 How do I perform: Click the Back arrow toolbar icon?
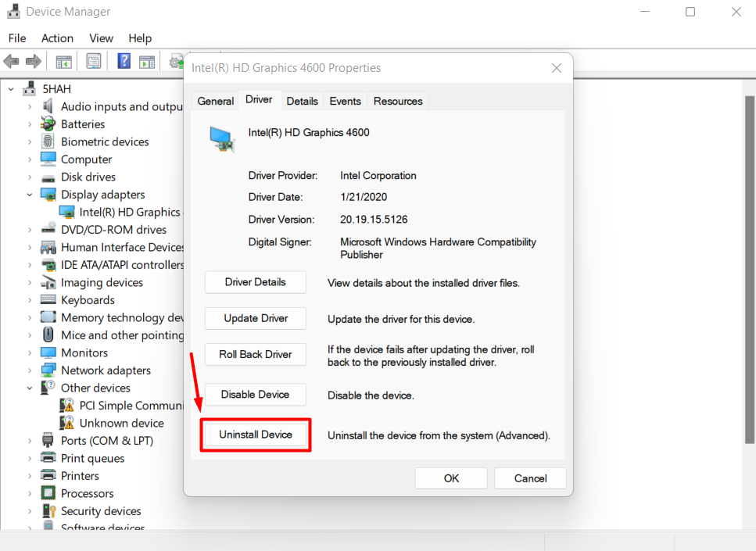tap(11, 61)
